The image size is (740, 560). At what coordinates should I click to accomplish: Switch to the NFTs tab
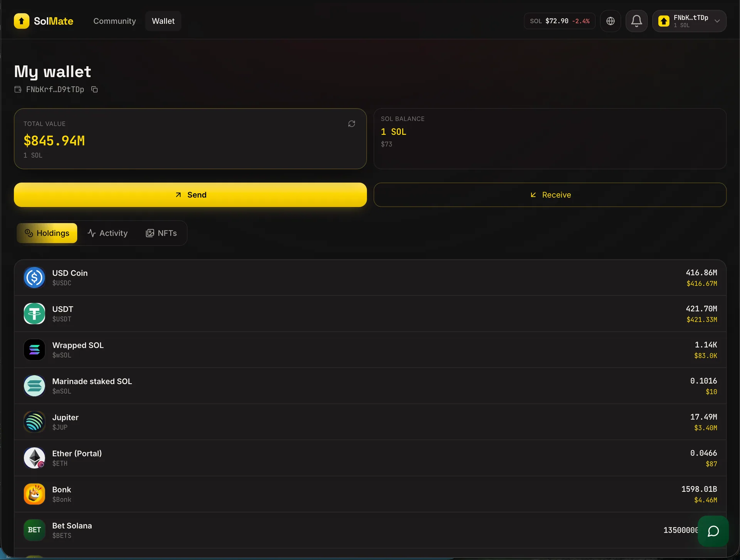click(x=161, y=233)
